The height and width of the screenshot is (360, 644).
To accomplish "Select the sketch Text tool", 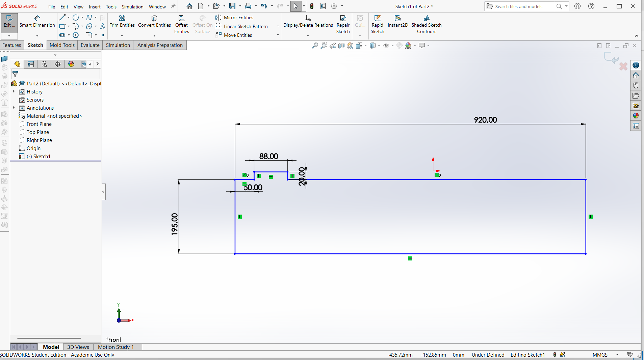I will [x=103, y=26].
